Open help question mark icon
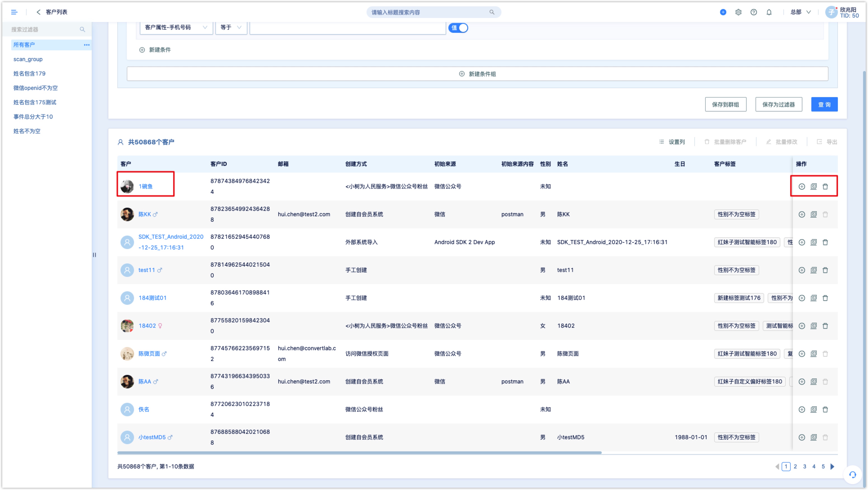Image resolution: width=868 pixels, height=490 pixels. coord(754,12)
